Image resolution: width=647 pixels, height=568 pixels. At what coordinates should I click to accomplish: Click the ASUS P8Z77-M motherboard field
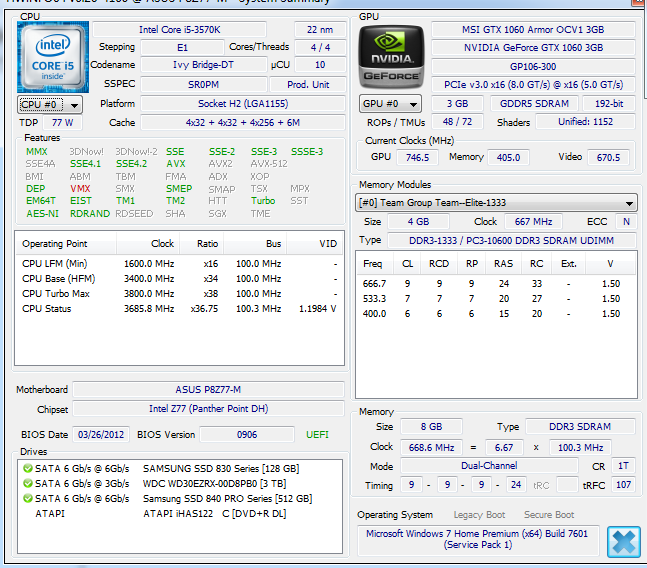click(208, 390)
